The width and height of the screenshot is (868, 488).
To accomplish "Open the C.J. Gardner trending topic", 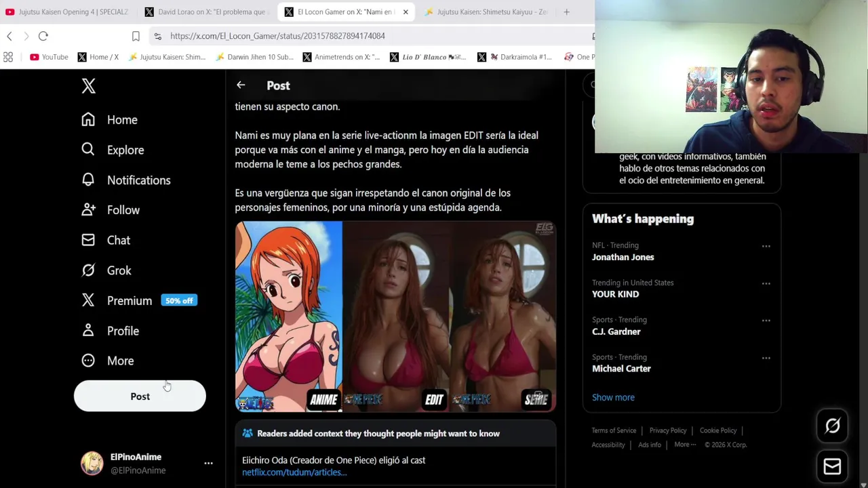I will pyautogui.click(x=616, y=331).
